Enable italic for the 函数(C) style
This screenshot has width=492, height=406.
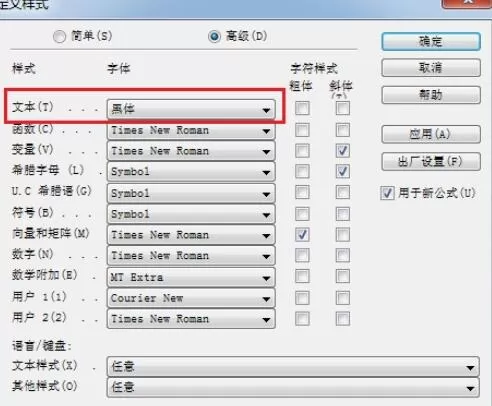pyautogui.click(x=343, y=130)
